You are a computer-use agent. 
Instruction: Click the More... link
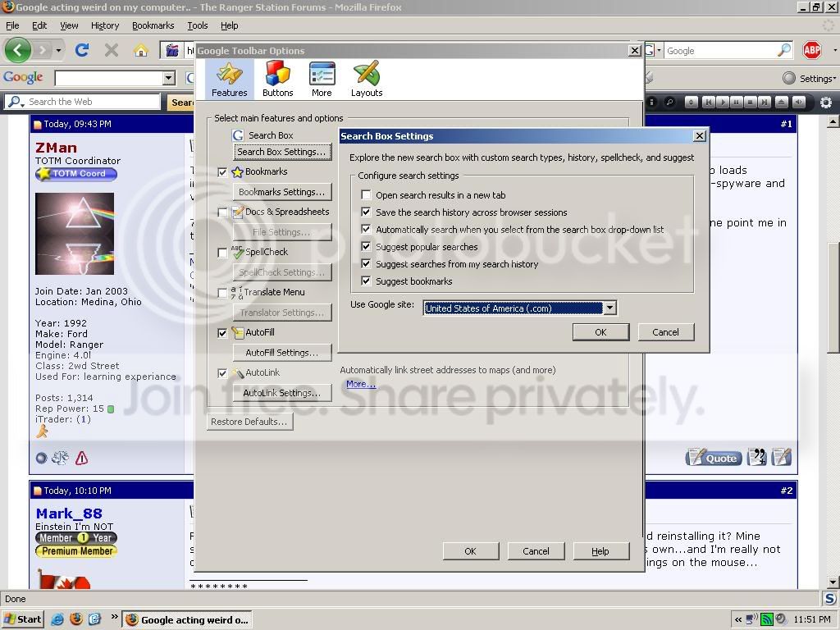click(x=361, y=384)
